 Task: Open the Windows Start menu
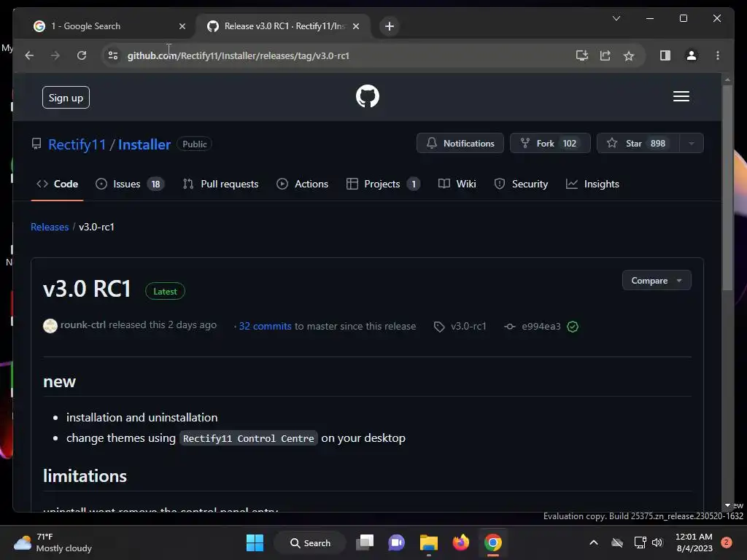click(255, 542)
